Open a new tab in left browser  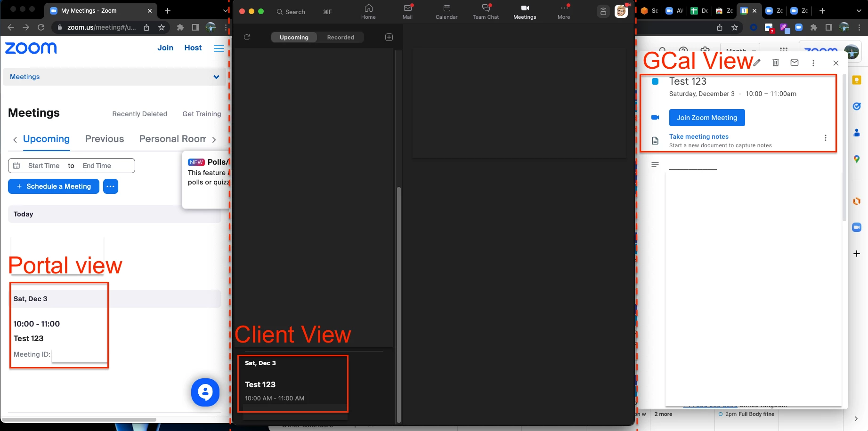tap(168, 10)
